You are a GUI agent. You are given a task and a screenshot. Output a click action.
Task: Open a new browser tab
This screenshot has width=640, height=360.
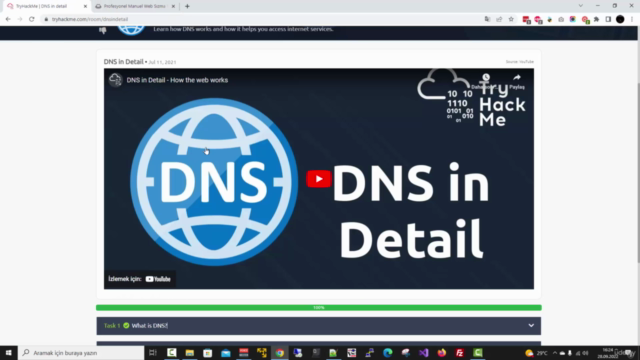click(x=187, y=6)
